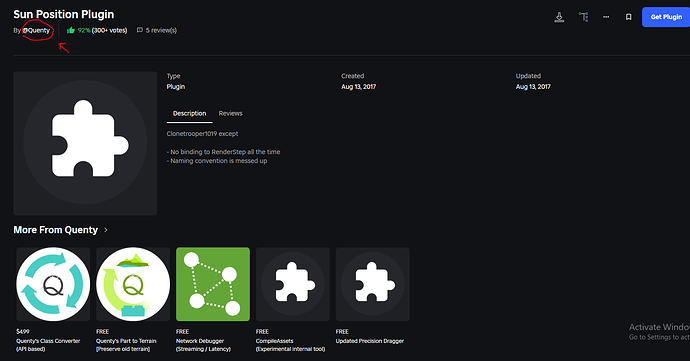Click the Network Debugger (Streaming / Latency) title
690x361 pixels.
(203, 345)
